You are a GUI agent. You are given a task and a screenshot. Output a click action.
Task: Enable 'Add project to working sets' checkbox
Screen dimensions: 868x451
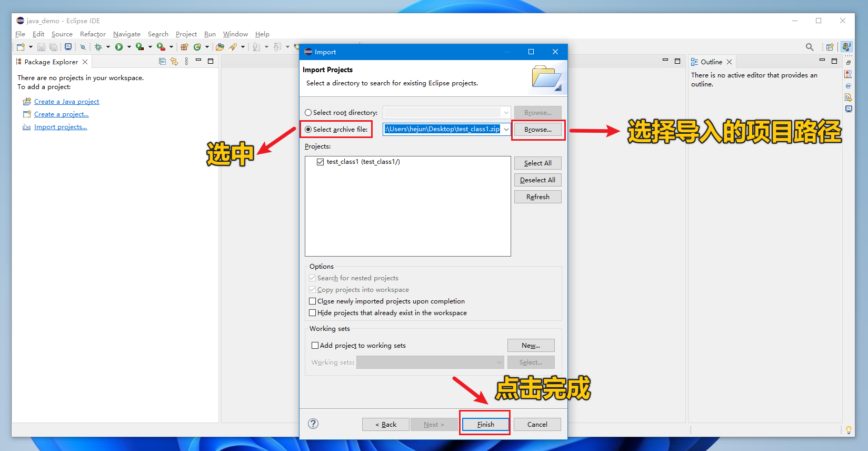pyautogui.click(x=315, y=346)
